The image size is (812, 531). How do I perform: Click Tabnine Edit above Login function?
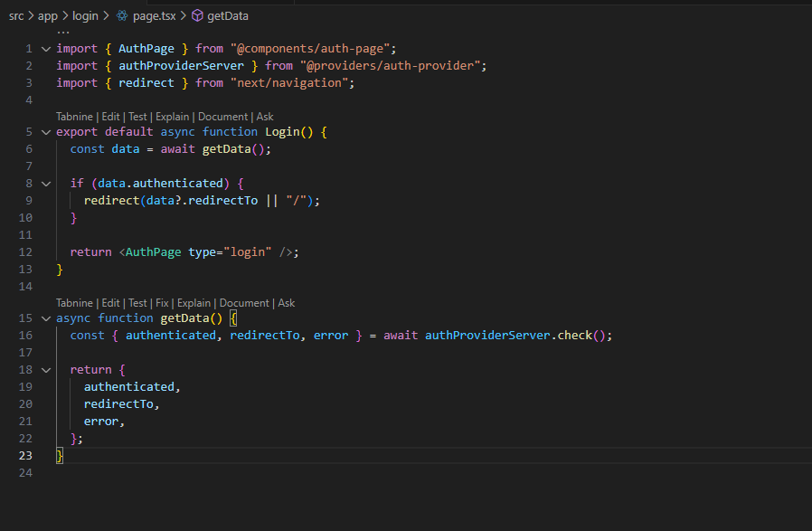[110, 117]
